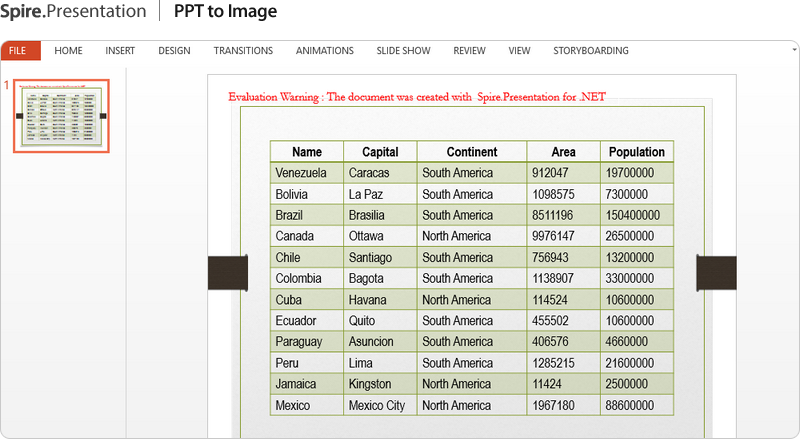Open the FILE backstage tab
Viewport: 800px width, 440px height.
19,51
